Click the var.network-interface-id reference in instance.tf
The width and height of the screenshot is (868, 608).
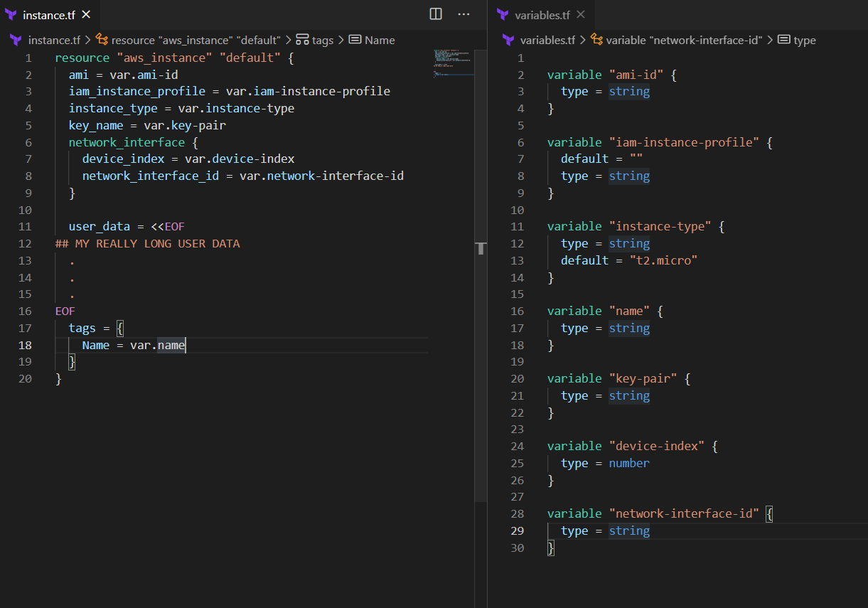tap(321, 176)
